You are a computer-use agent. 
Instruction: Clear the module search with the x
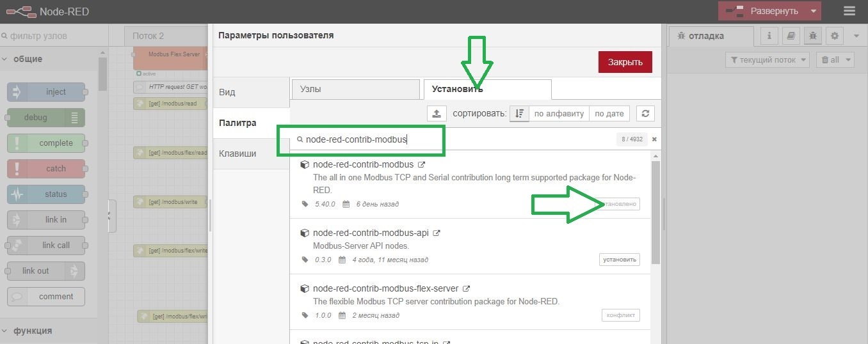point(654,139)
